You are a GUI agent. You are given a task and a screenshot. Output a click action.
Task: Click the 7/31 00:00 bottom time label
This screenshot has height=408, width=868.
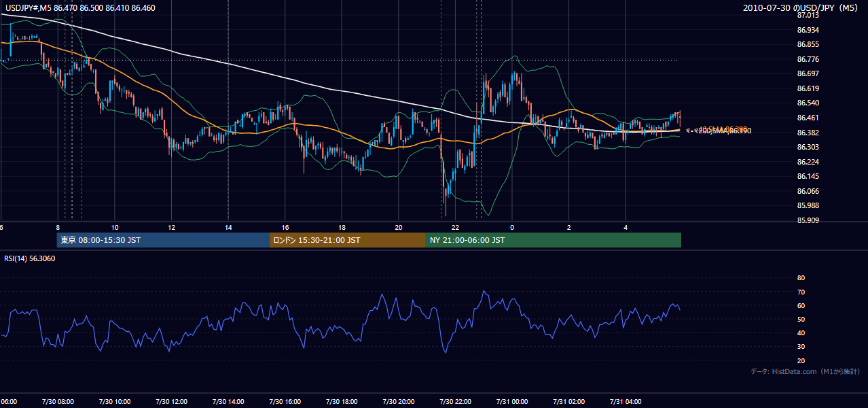pos(511,401)
